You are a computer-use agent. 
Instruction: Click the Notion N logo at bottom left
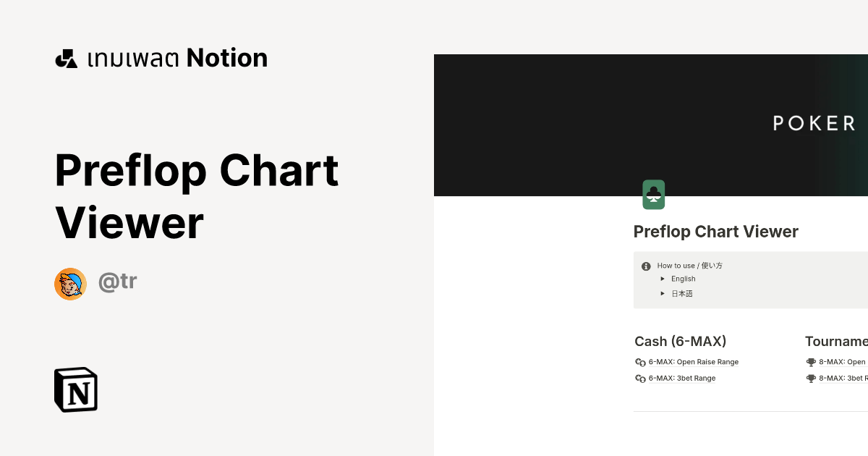[76, 389]
